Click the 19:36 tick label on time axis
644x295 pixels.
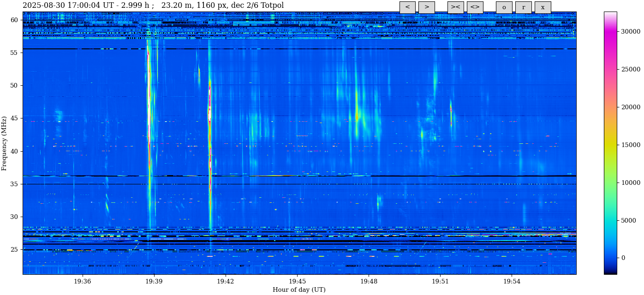pyautogui.click(x=82, y=281)
